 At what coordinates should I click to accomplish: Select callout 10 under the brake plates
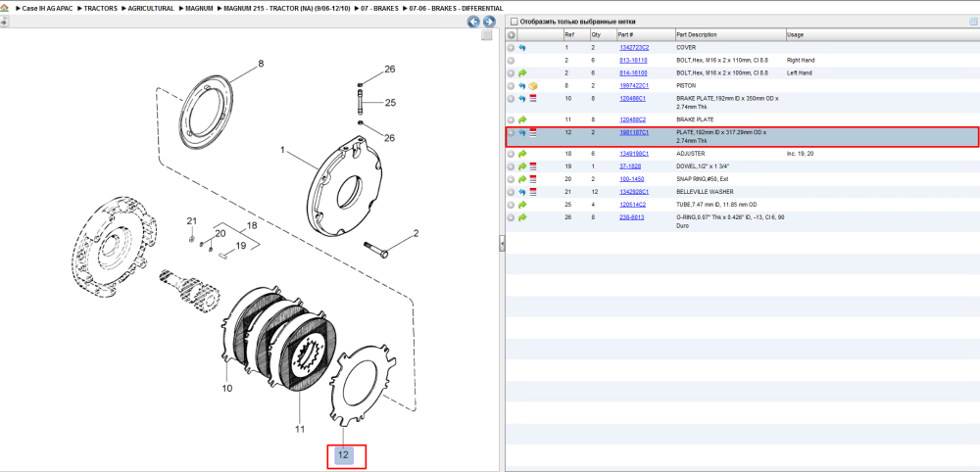click(x=227, y=388)
